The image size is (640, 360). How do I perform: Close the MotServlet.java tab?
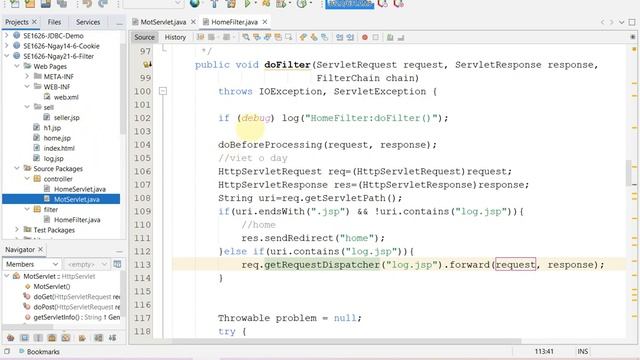[193, 22]
